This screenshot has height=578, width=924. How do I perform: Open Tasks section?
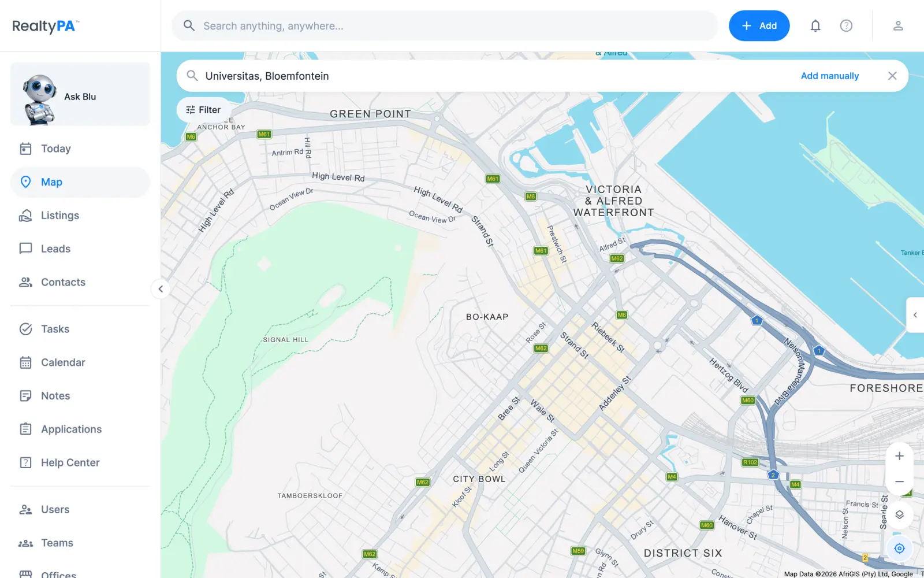click(80, 329)
